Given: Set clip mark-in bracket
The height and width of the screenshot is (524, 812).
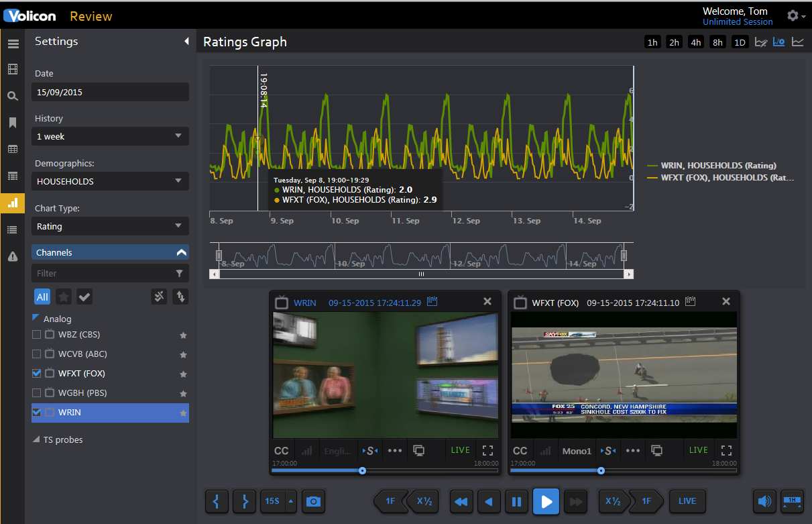Looking at the screenshot, I should point(217,501).
